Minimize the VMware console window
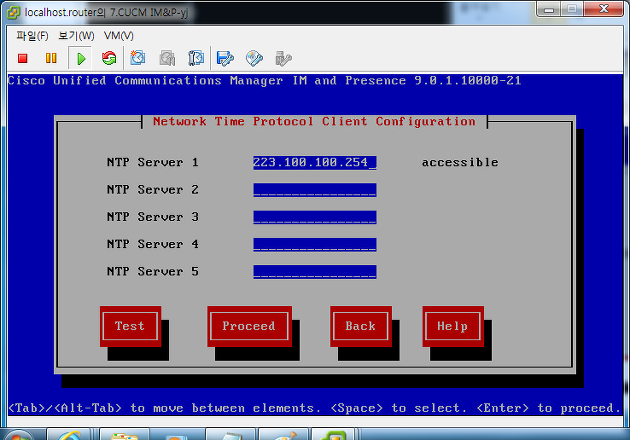Image resolution: width=630 pixels, height=440 pixels. click(x=549, y=10)
